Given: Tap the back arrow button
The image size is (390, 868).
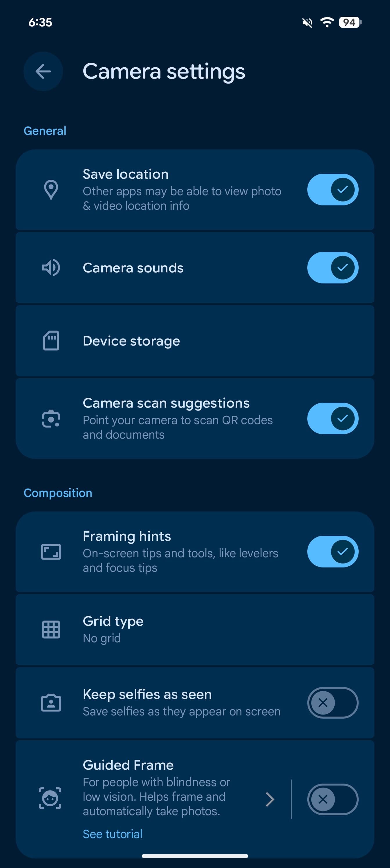Looking at the screenshot, I should click(43, 71).
